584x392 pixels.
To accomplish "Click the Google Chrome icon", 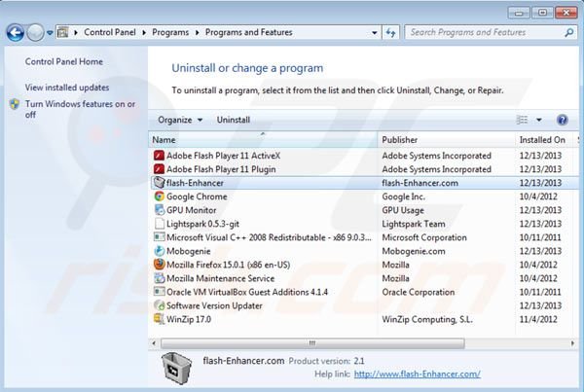I will 159,196.
